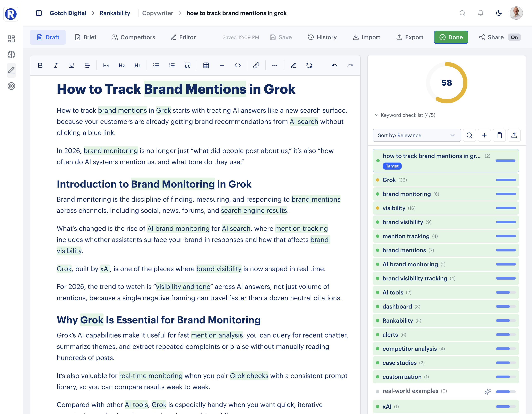Add a new keyword with the plus icon
This screenshot has width=532, height=414.
click(484, 135)
